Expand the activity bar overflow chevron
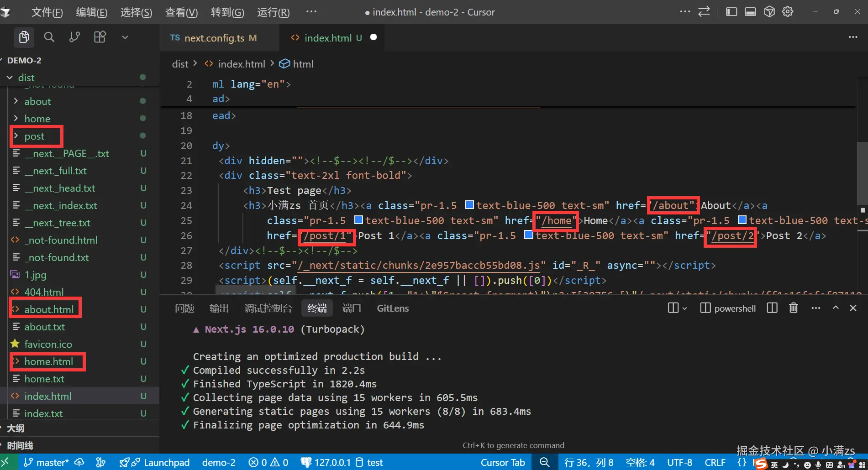This screenshot has height=470, width=868. click(125, 37)
